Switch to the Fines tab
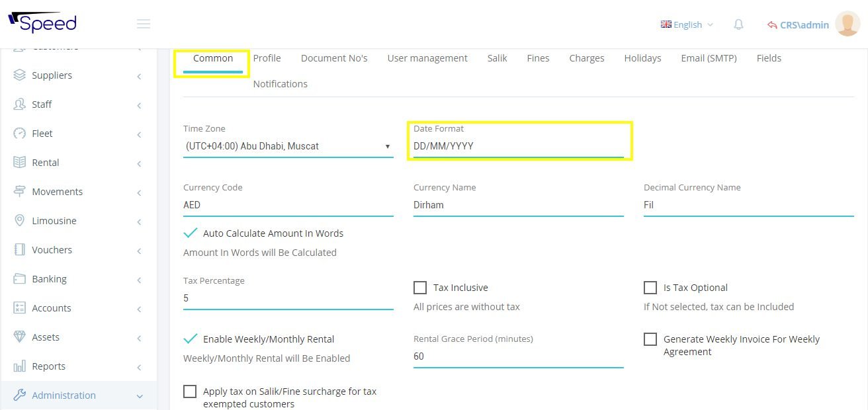The width and height of the screenshot is (868, 410). 539,58
